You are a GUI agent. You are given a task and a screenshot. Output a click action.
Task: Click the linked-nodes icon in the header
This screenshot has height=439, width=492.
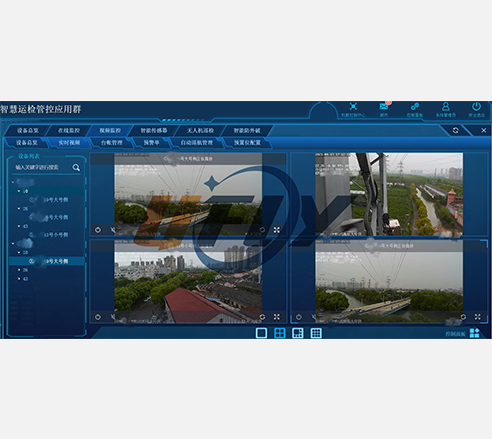tap(415, 106)
